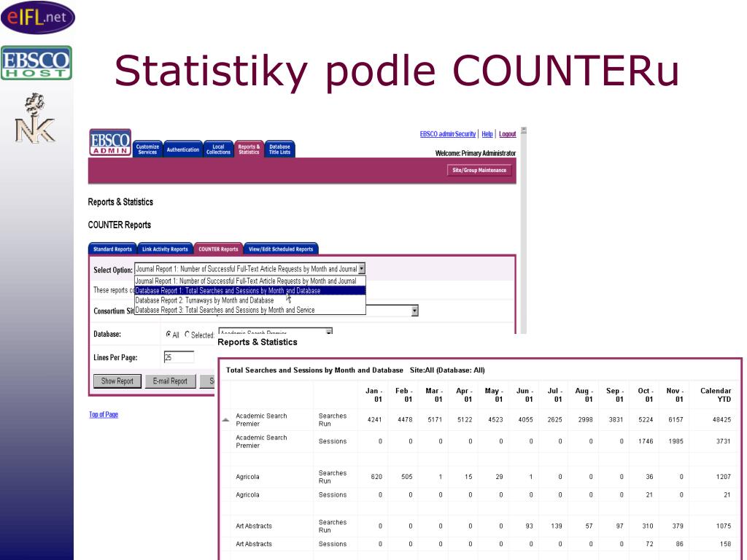Choose Database Report 3 by Service option

249,310
